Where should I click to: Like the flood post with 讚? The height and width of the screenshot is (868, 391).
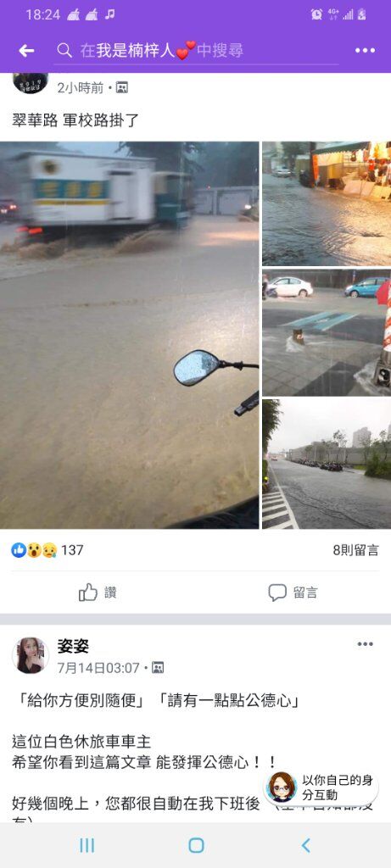(98, 593)
